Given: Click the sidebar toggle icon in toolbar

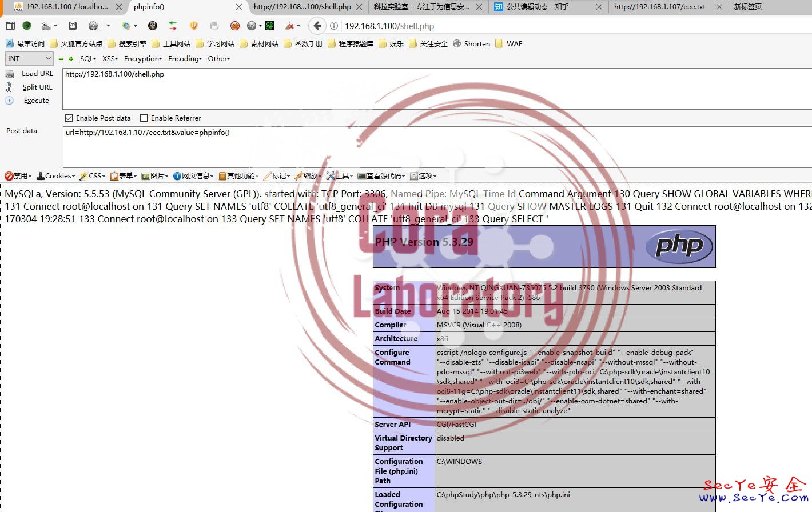Looking at the screenshot, I should coord(10,26).
